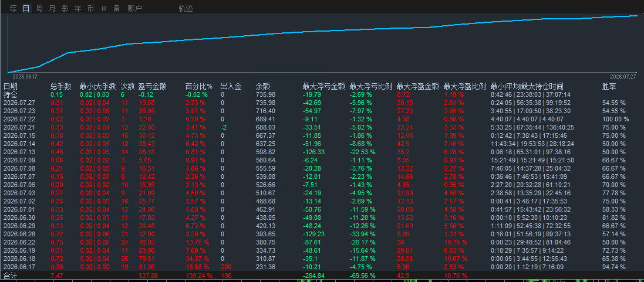The width and height of the screenshot is (644, 282).
Task: Click the 合计 totals row
Action: [322, 275]
